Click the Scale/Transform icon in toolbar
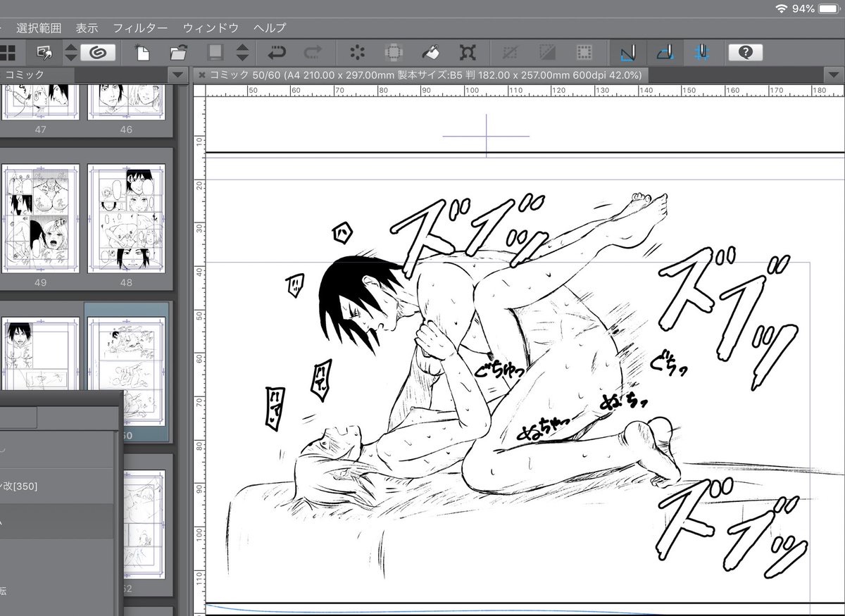The image size is (845, 616). point(467,52)
